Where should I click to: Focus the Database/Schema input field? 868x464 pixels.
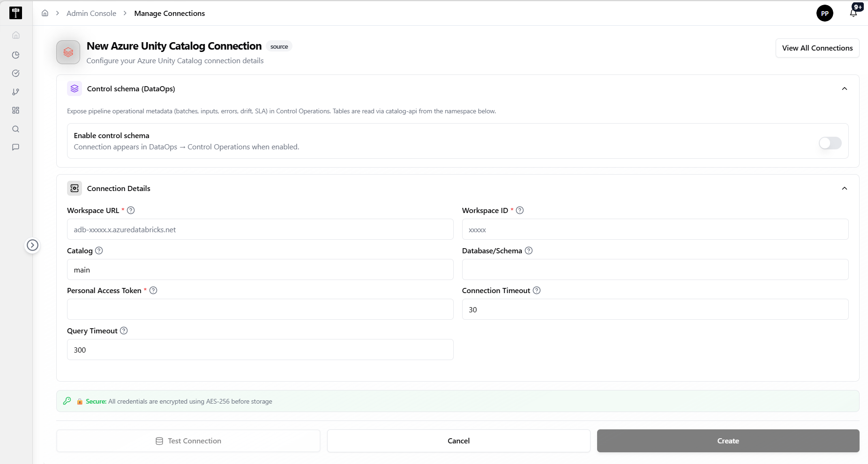click(655, 270)
